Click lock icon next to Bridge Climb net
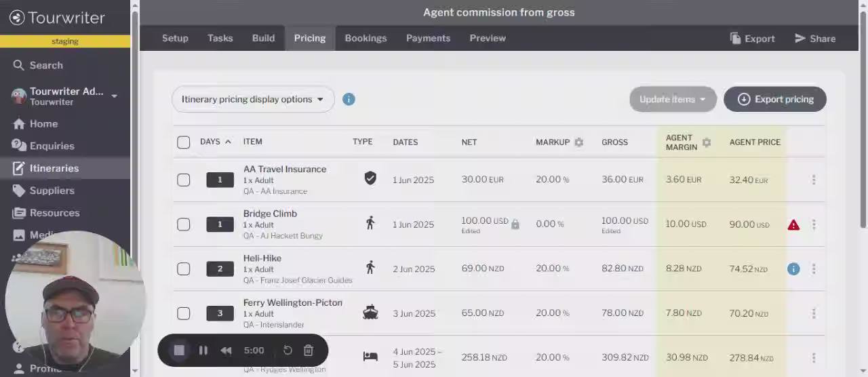 515,224
